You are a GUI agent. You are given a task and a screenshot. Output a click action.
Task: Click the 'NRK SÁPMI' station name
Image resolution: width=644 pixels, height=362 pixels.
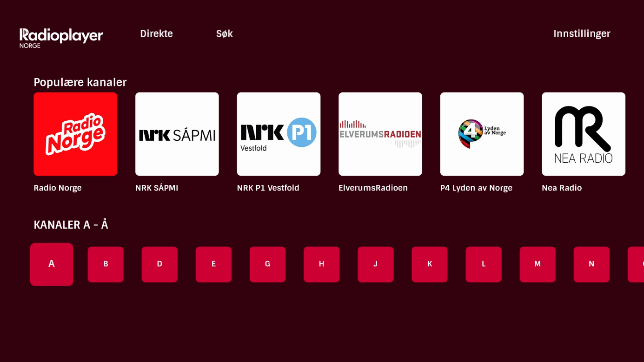coord(157,188)
